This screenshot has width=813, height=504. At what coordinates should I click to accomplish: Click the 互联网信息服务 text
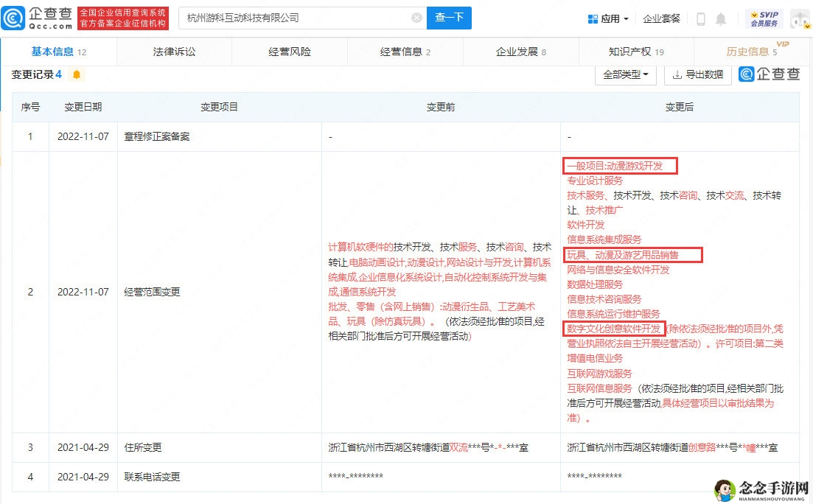click(599, 389)
